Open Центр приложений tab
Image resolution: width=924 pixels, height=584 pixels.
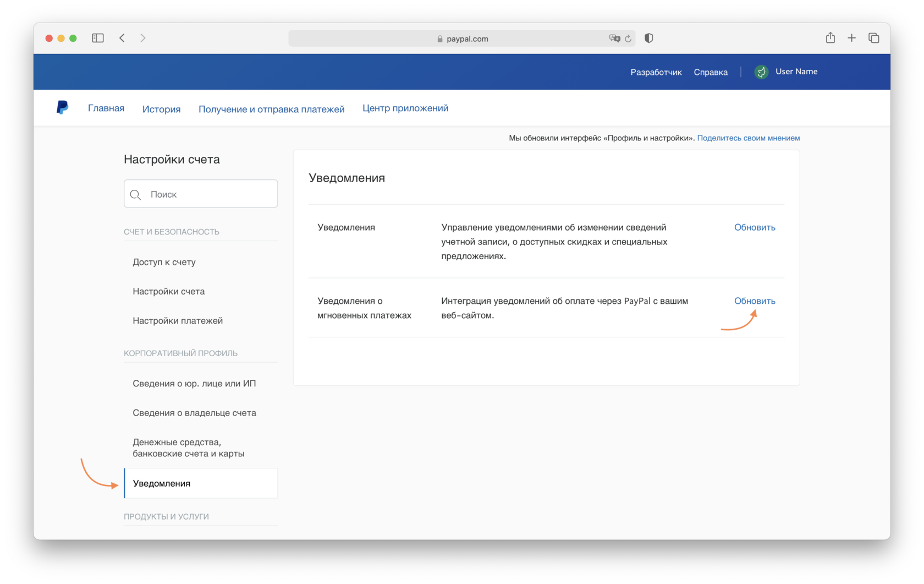(405, 108)
